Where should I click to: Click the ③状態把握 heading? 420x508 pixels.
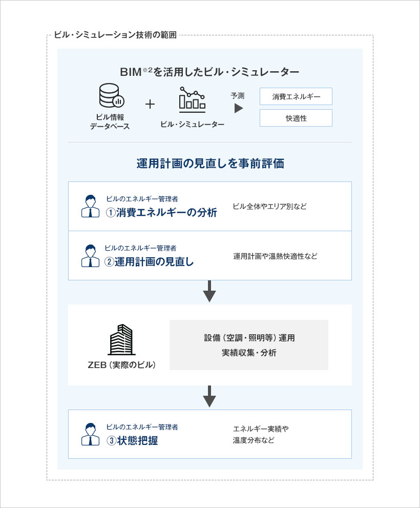[x=132, y=440]
